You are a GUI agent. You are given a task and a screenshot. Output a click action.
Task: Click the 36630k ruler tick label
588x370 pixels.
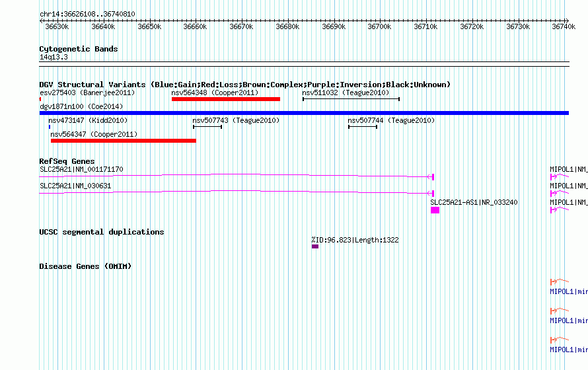click(x=57, y=26)
